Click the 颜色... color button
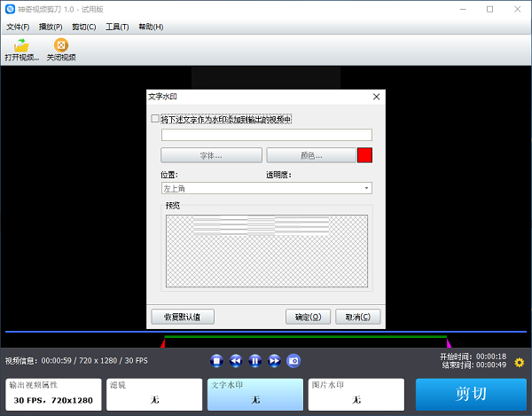Viewport: 532px width, 416px height. click(x=310, y=155)
